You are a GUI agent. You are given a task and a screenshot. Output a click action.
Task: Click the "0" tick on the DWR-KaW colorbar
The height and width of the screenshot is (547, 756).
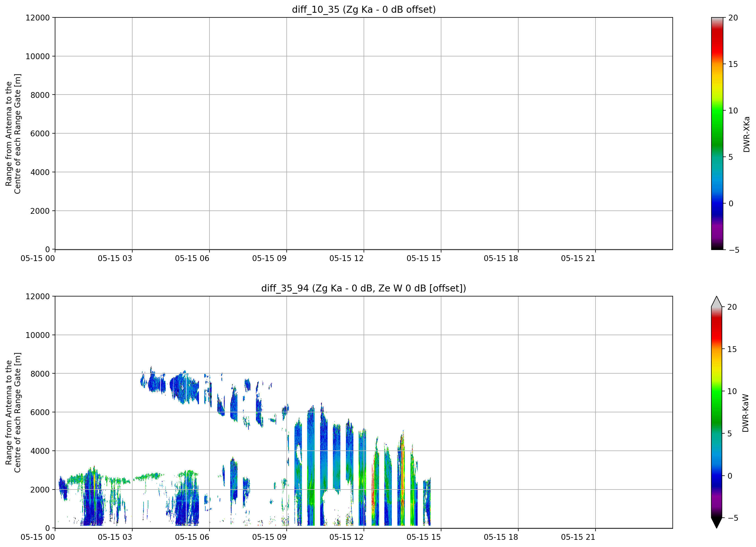pyautogui.click(x=729, y=476)
